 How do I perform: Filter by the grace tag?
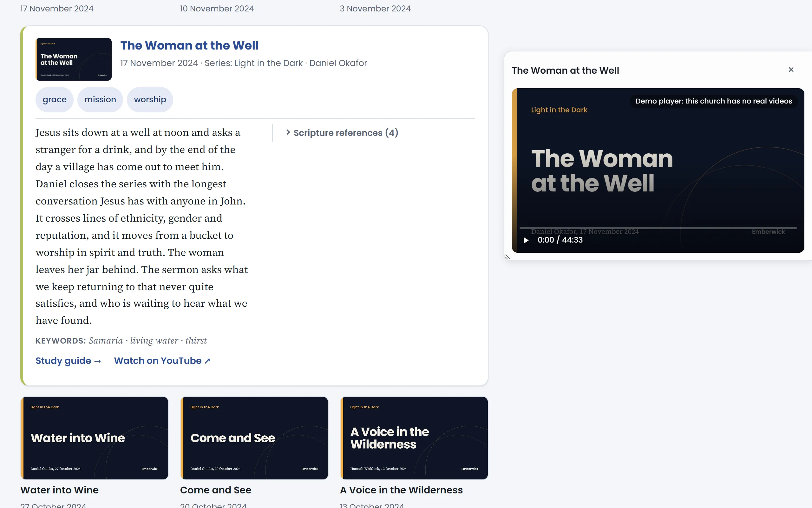tap(54, 99)
